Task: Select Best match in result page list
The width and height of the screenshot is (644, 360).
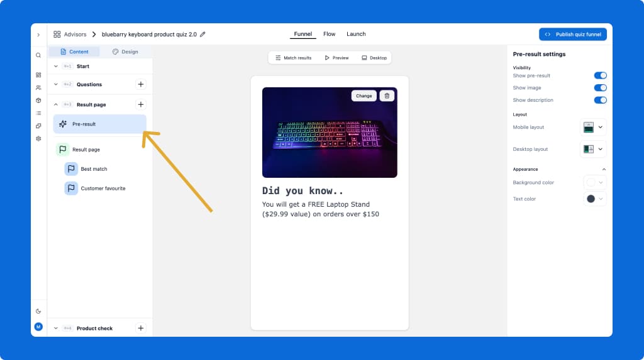Action: [x=94, y=169]
